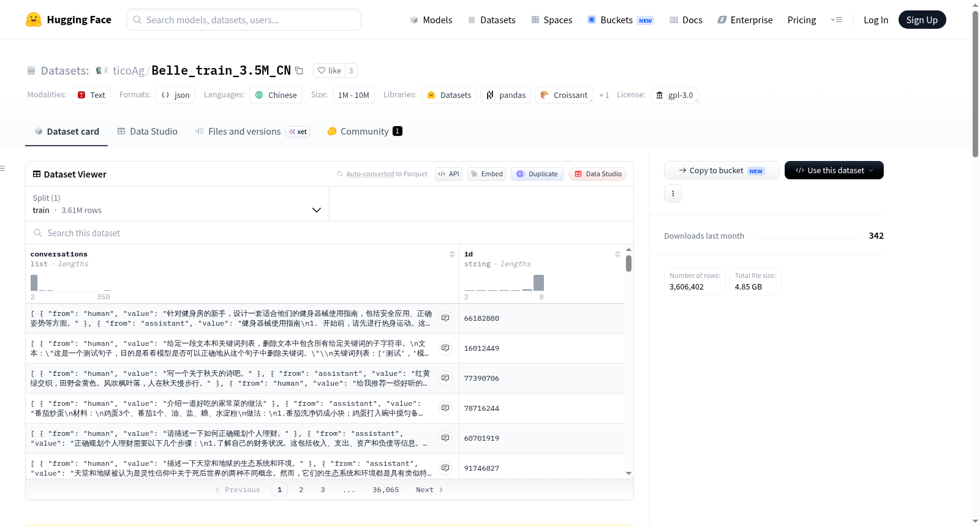Go to Buckets in top navigation
This screenshot has height=527, width=980.
620,20
